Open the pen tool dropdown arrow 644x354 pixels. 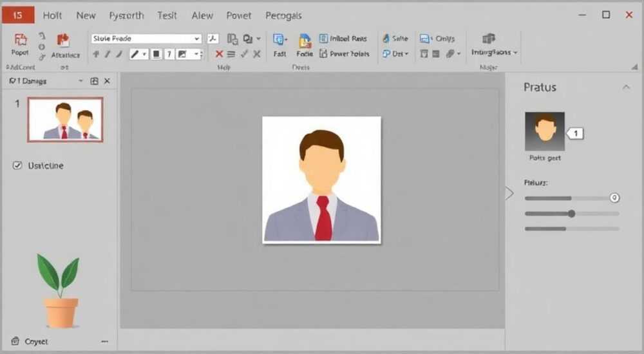click(x=144, y=54)
